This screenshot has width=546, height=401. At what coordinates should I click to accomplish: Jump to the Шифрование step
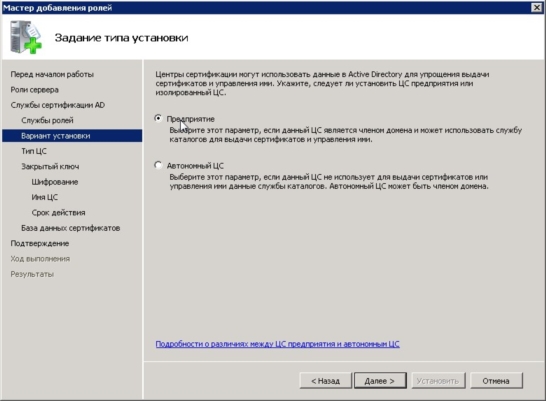click(x=55, y=182)
